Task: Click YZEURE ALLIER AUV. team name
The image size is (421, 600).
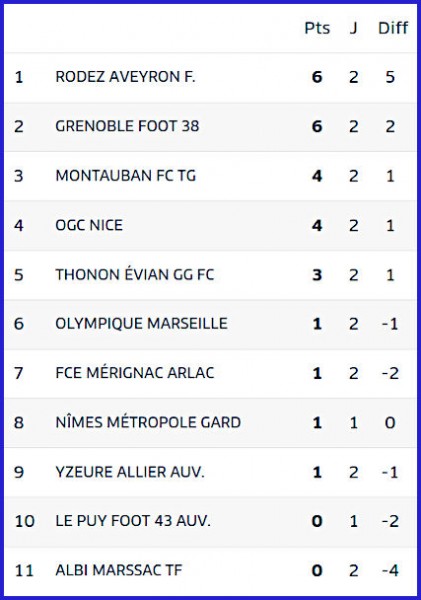Action: coord(130,472)
